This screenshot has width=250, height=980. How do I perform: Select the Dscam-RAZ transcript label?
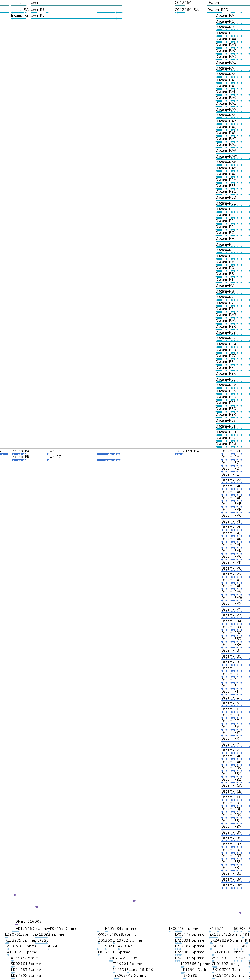tap(226, 174)
